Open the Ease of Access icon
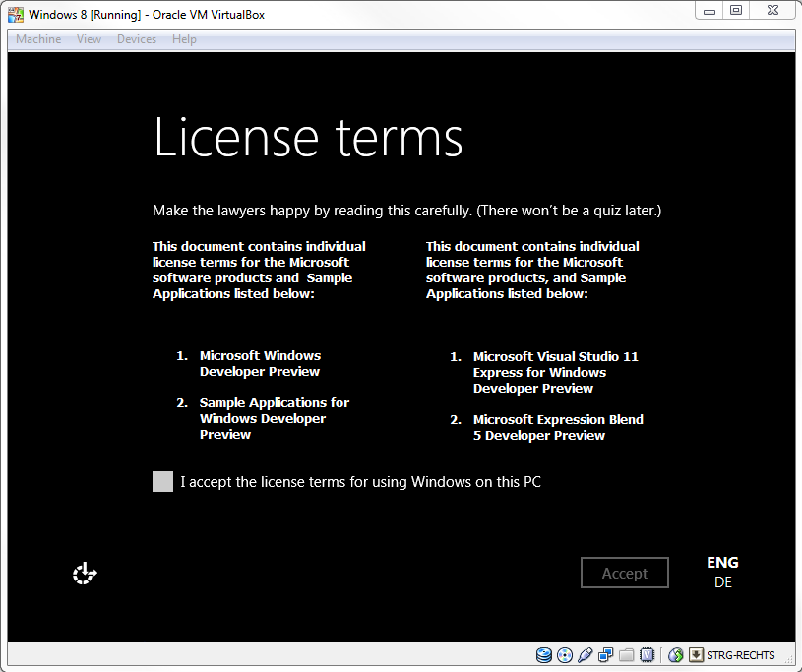The image size is (802, 672). tap(85, 573)
